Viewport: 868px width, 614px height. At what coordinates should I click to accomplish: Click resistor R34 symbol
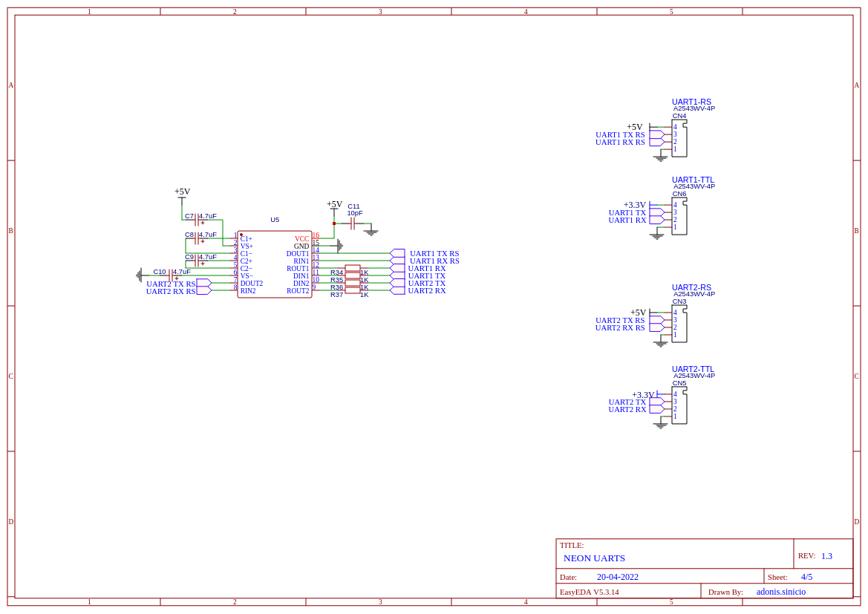pyautogui.click(x=353, y=268)
